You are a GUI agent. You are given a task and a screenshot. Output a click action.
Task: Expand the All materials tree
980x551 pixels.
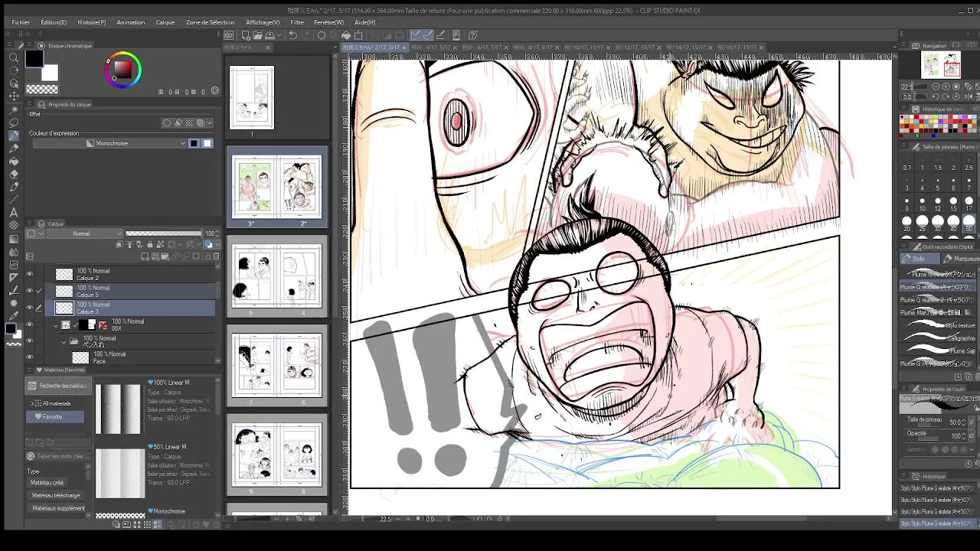coord(32,403)
